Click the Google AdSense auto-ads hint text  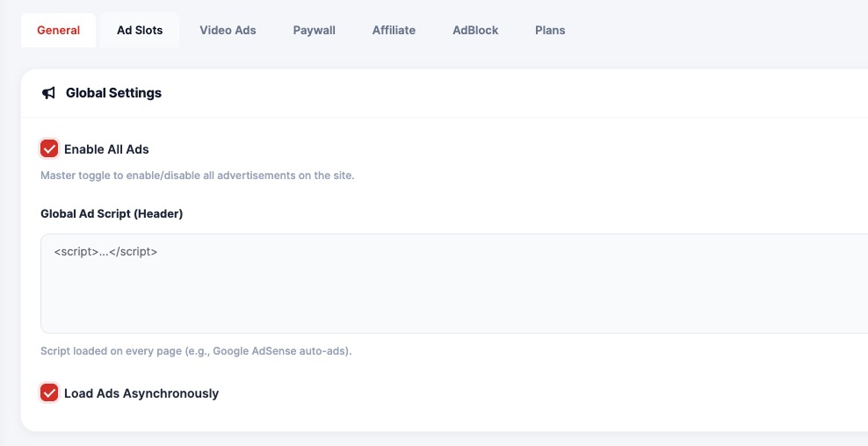[196, 351]
